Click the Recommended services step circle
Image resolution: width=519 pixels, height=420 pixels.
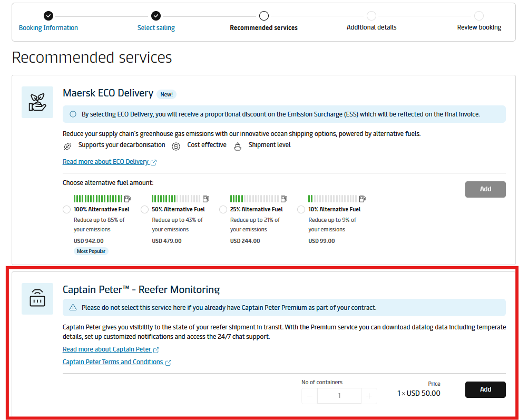(264, 16)
